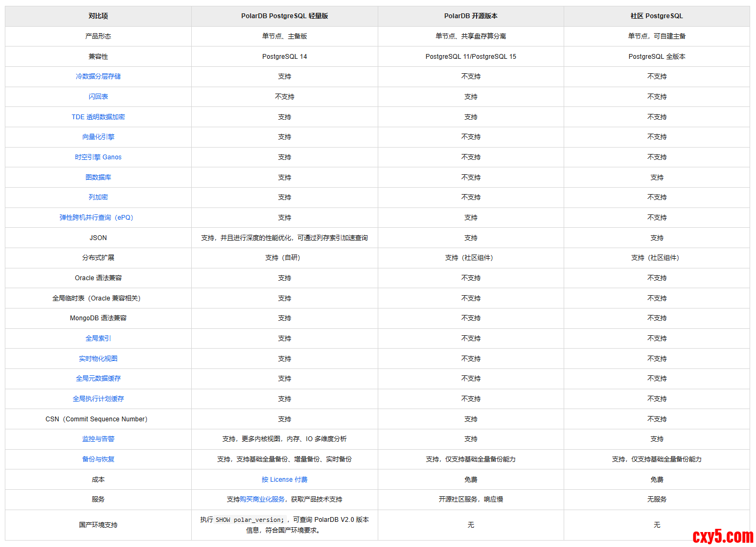Click the PolarDB PostgreSQL 轻量版 column header
The height and width of the screenshot is (547, 756).
(x=285, y=16)
